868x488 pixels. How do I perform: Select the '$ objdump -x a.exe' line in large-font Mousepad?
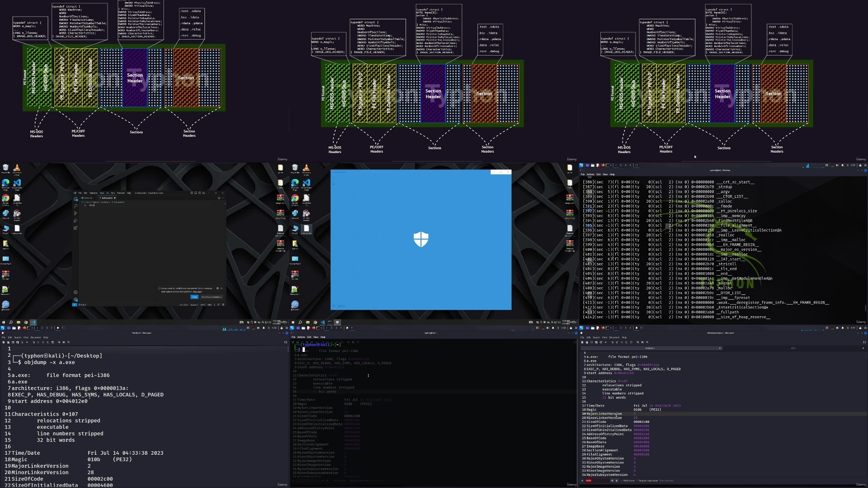46,362
